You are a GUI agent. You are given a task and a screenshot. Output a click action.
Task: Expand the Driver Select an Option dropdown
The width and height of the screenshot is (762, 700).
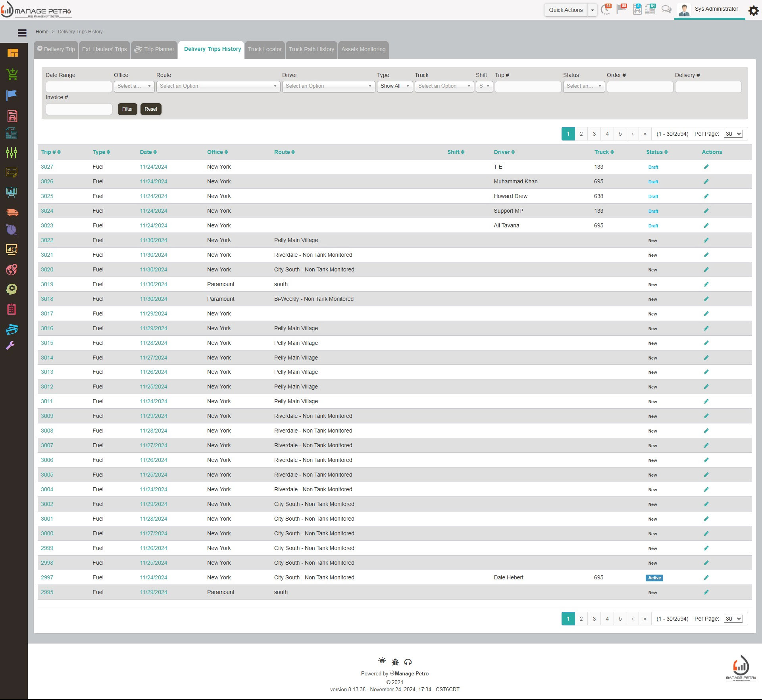pos(329,86)
